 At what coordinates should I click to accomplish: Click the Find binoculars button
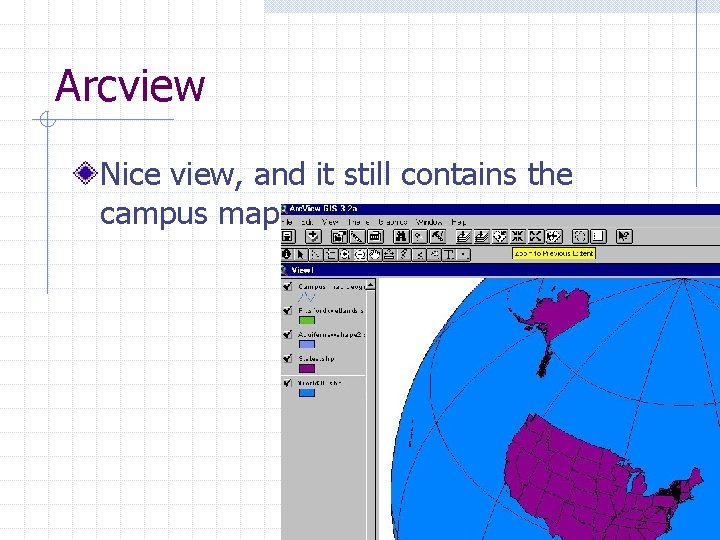click(400, 236)
